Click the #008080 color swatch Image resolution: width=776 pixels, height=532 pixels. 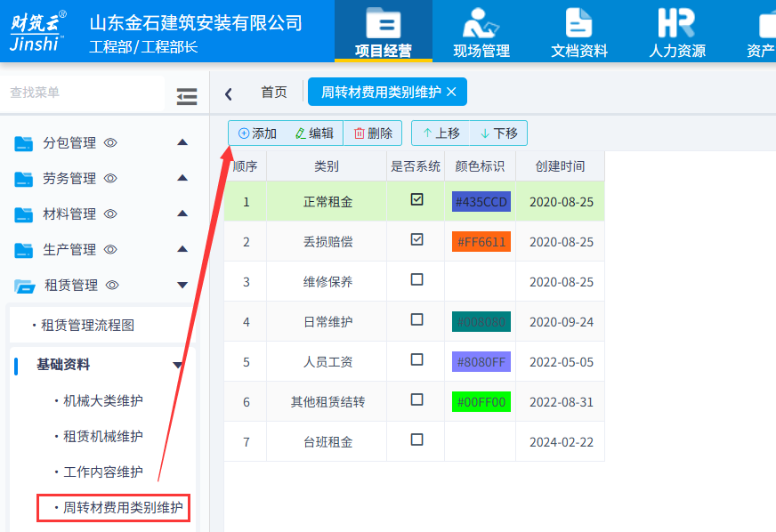pyautogui.click(x=481, y=322)
